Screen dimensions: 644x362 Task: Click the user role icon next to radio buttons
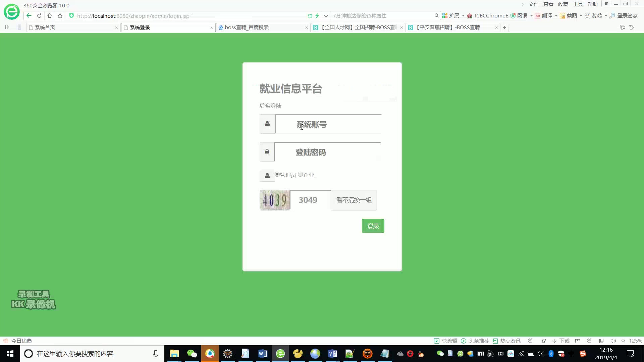267,175
